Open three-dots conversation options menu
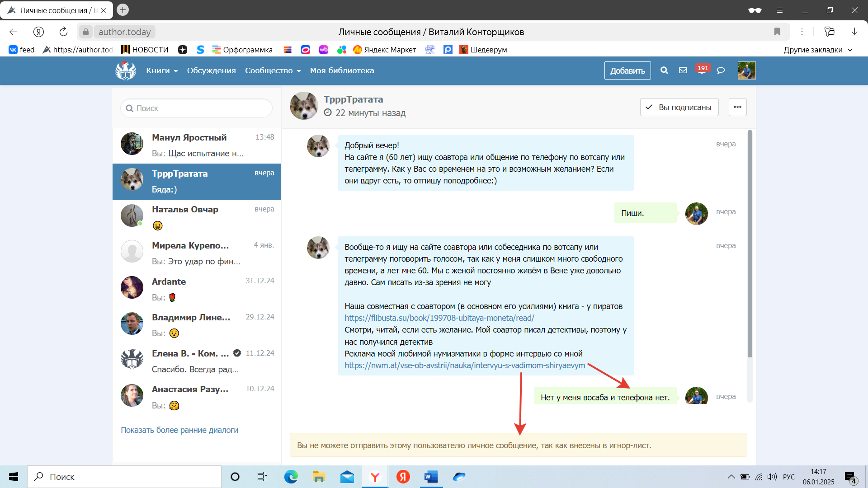Screen dimensions: 868x488 pos(737,108)
